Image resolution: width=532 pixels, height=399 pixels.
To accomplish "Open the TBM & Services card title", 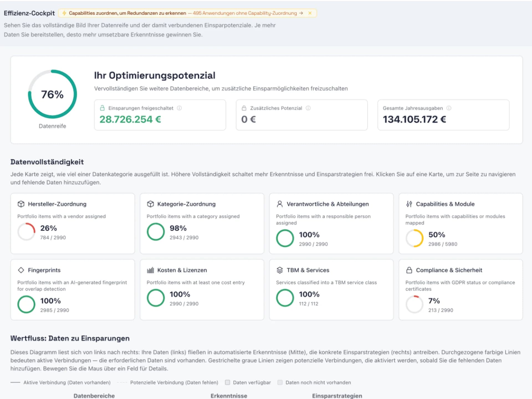I will (x=308, y=270).
